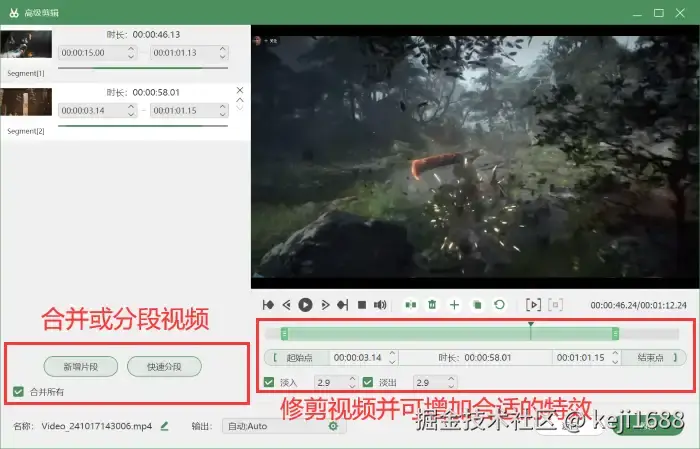Decrease the 淡入 fade-in duration
Image resolution: width=700 pixels, height=449 pixels.
click(352, 386)
